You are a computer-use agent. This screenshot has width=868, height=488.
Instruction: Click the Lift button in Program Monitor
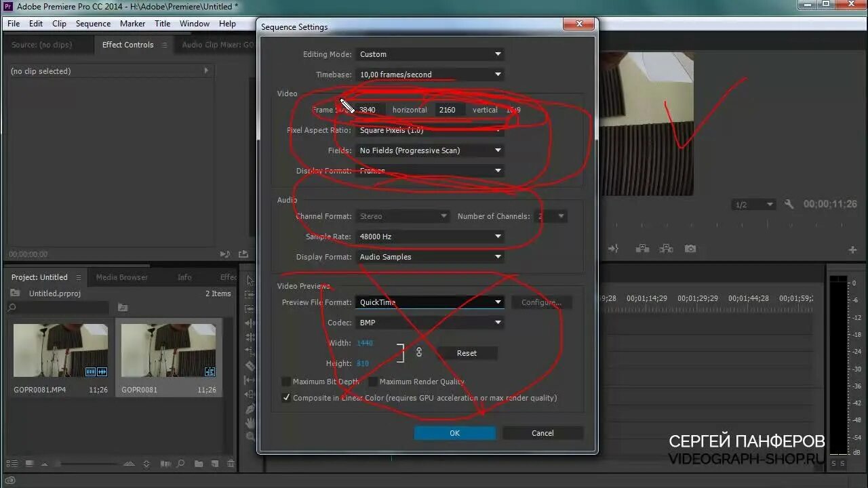pos(642,249)
